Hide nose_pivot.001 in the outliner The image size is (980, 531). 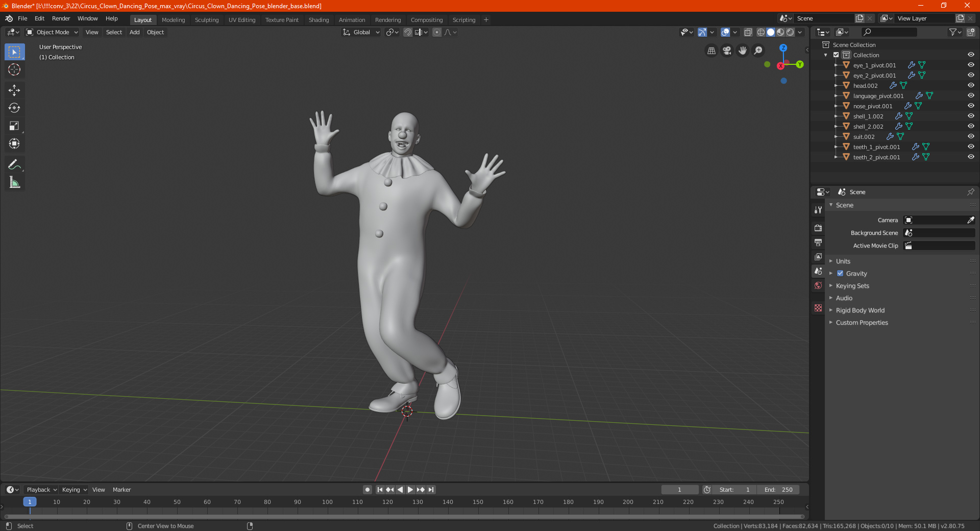(971, 106)
